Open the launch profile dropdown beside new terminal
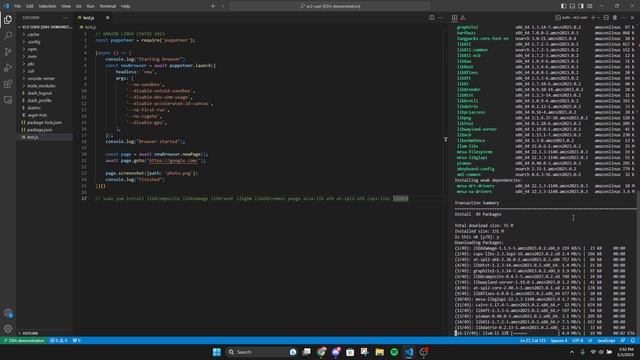Viewport: 640px width, 360px height. click(x=598, y=18)
